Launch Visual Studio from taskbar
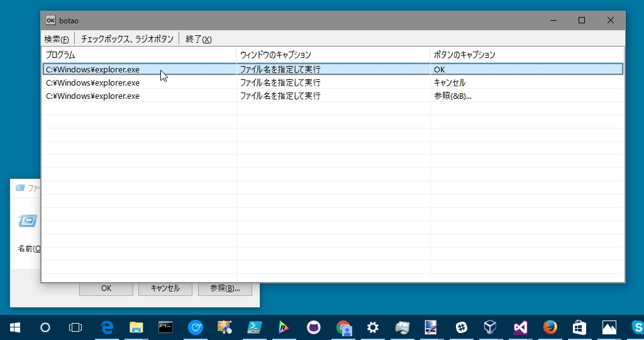This screenshot has height=340, width=644. [x=520, y=327]
